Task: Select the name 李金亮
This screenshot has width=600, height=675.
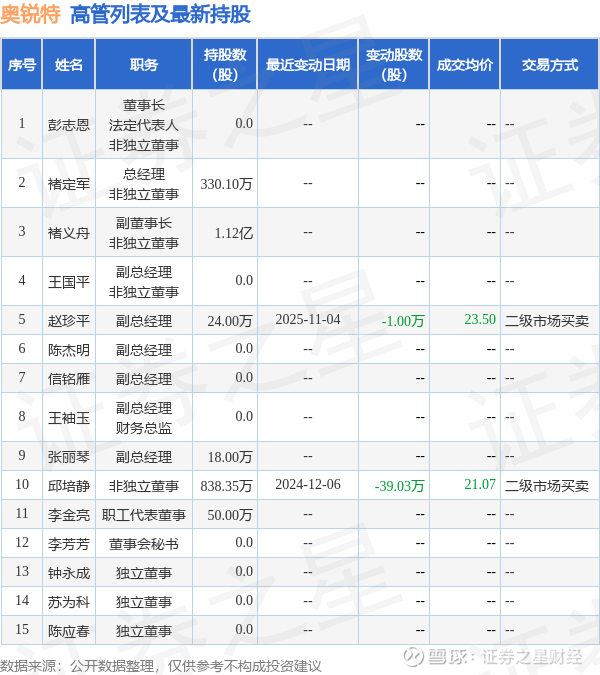Action: pyautogui.click(x=68, y=515)
